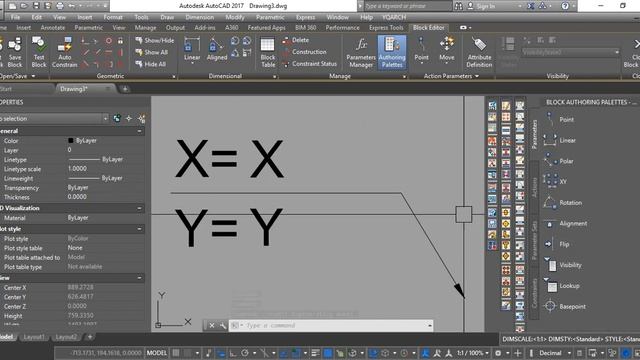
Task: Add Point parameter from palette
Action: (559, 119)
